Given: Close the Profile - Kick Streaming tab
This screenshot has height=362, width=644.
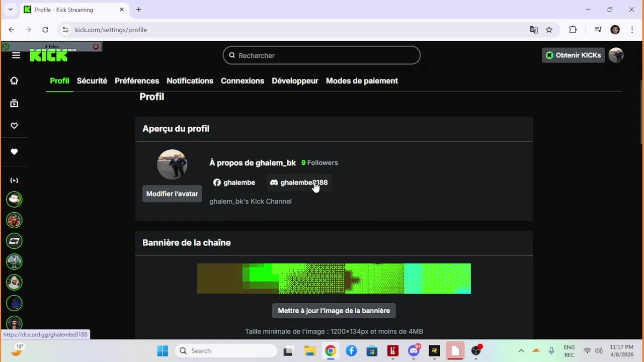Looking at the screenshot, I should pyautogui.click(x=121, y=10).
